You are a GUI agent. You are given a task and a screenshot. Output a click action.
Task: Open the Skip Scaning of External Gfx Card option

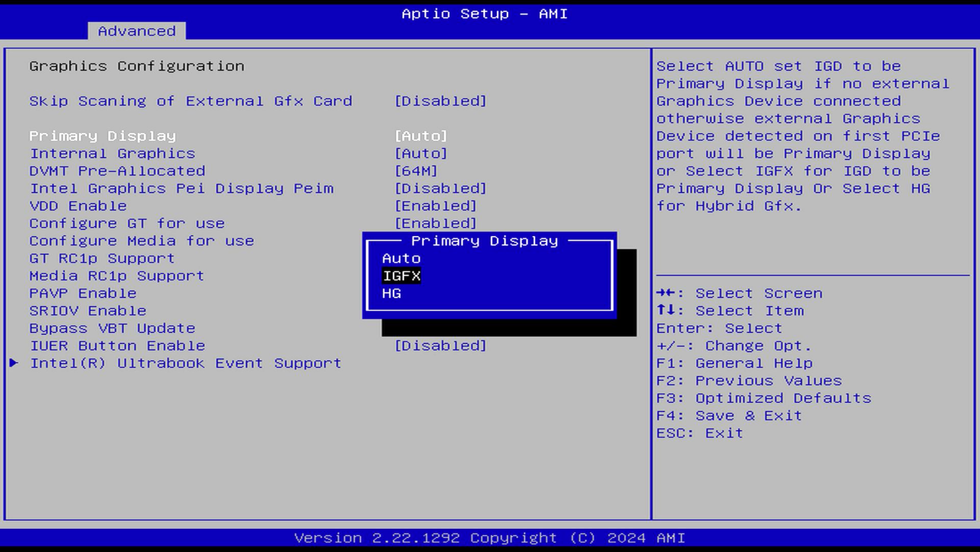pos(190,101)
